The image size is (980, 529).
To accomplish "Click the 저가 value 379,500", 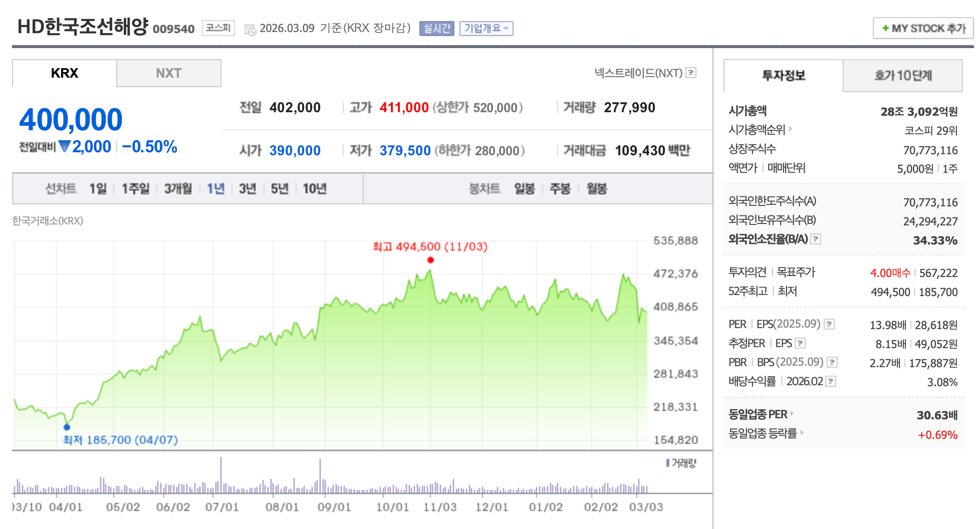I will [x=405, y=151].
